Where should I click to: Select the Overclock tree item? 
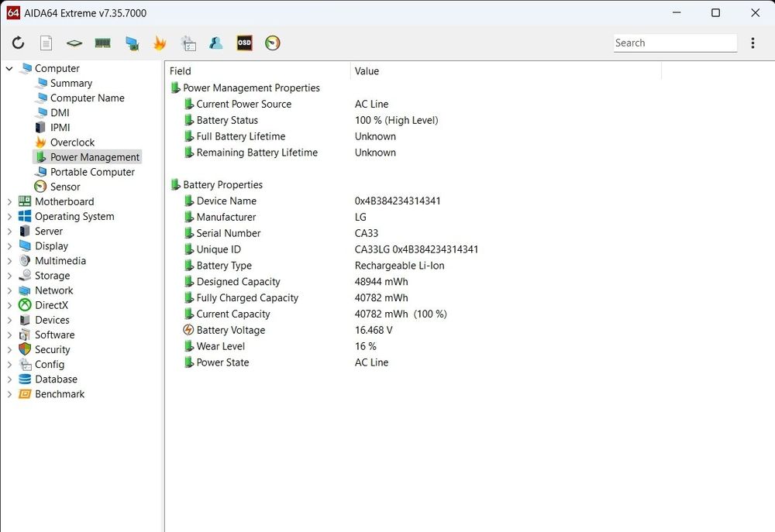pyautogui.click(x=72, y=142)
